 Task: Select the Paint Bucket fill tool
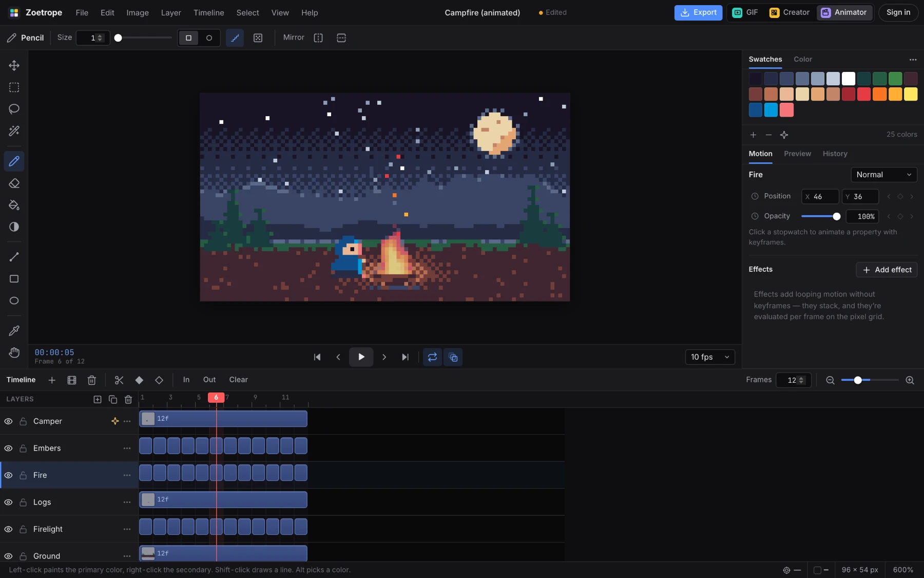tap(14, 205)
